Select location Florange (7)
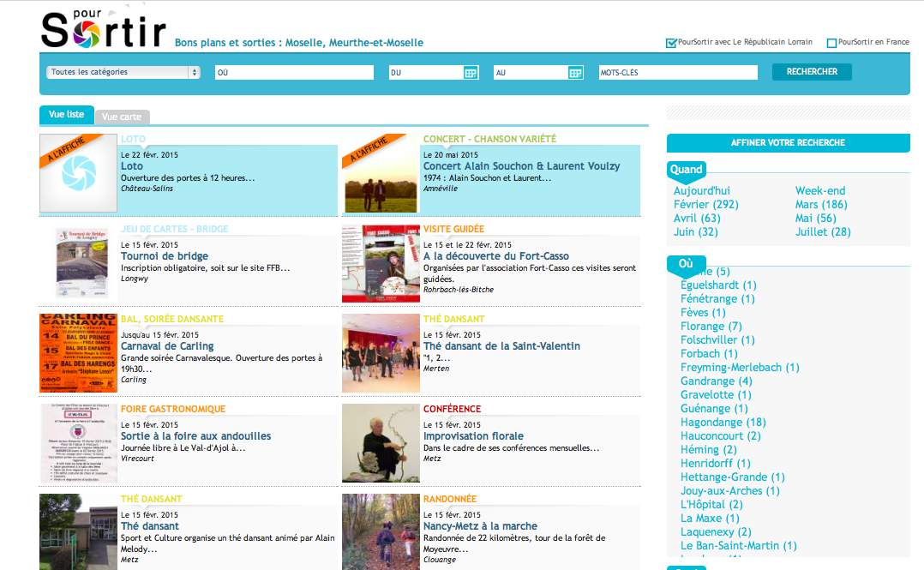Viewport: 924px width, 570px height. [711, 327]
